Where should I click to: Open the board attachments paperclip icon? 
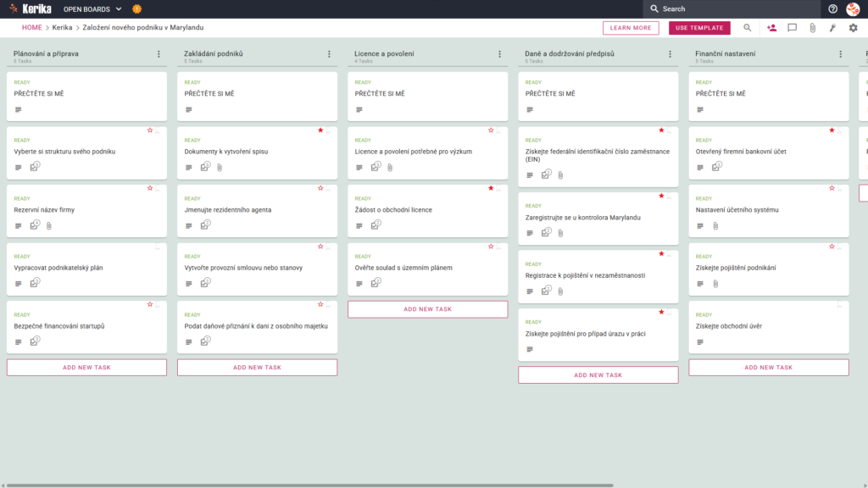tap(812, 28)
